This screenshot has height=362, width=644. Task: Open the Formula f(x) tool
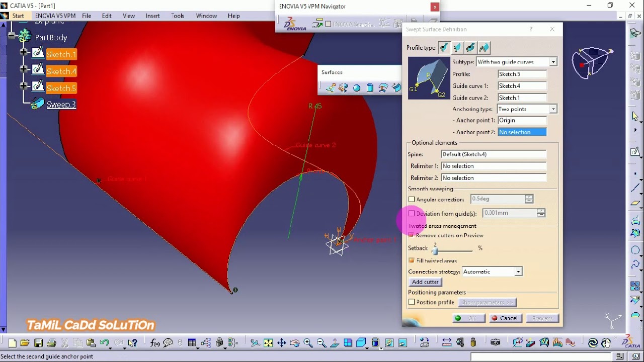[155, 343]
